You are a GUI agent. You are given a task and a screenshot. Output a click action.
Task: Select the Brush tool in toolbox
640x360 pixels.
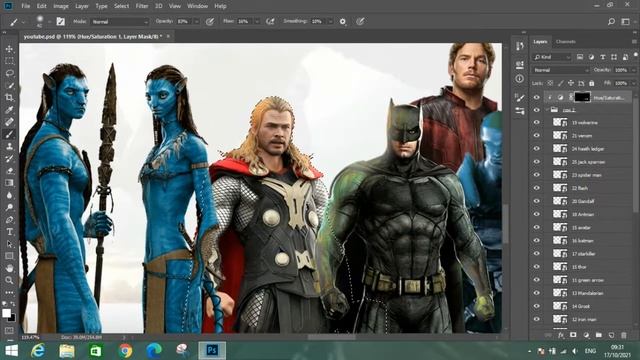tap(9, 134)
